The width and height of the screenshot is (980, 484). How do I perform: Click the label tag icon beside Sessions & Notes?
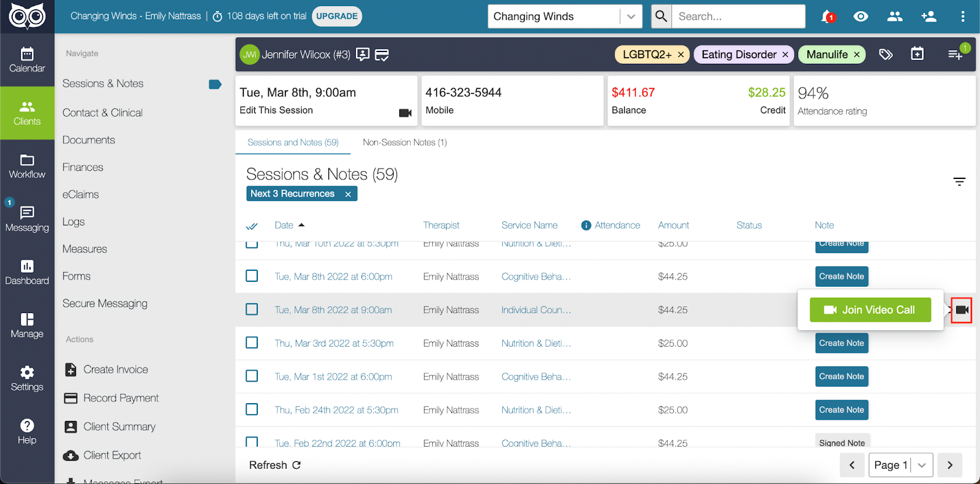[x=215, y=85]
